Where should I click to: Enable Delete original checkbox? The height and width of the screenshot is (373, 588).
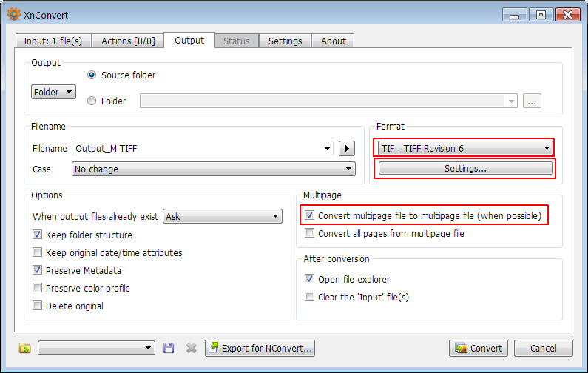point(37,306)
